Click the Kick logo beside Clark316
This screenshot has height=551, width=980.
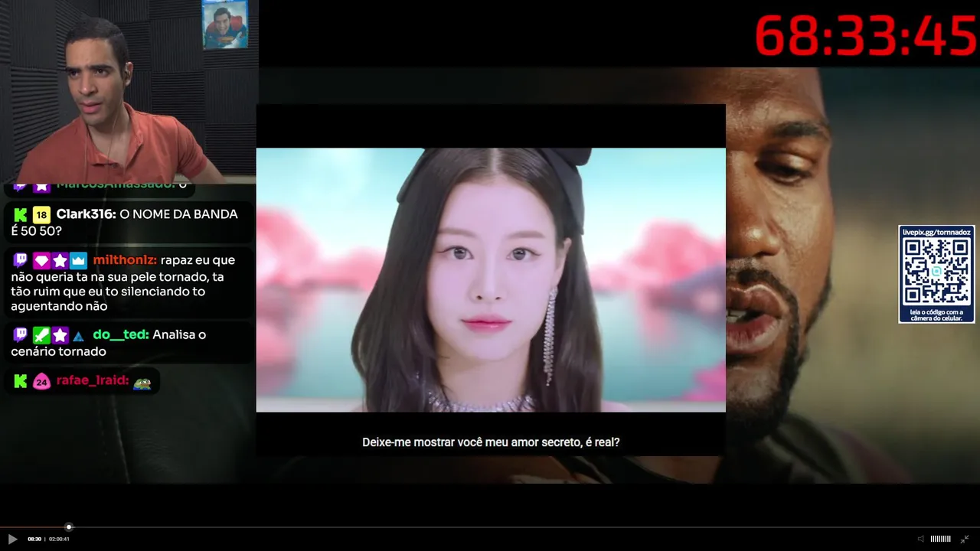coord(21,214)
